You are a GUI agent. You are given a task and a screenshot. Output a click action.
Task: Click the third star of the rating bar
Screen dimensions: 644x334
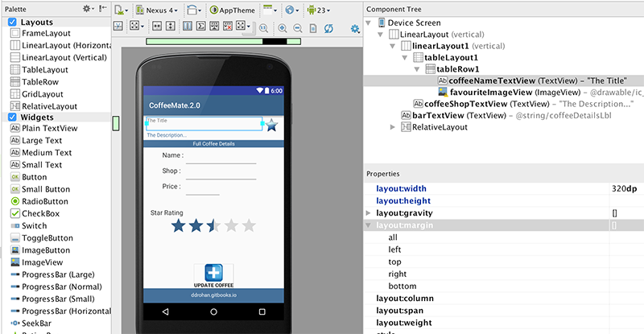213,225
